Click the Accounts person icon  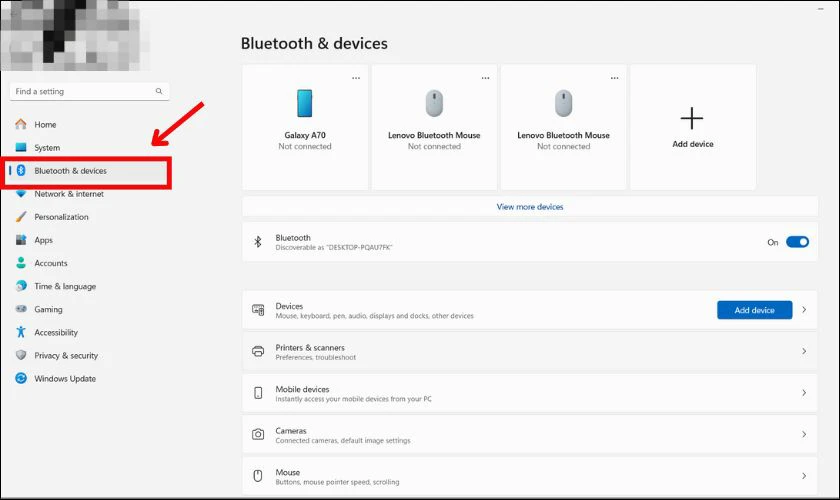pos(21,263)
